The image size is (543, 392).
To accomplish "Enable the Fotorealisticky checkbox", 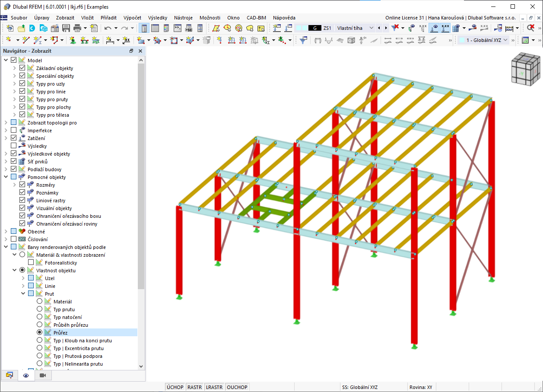I will pyautogui.click(x=31, y=263).
